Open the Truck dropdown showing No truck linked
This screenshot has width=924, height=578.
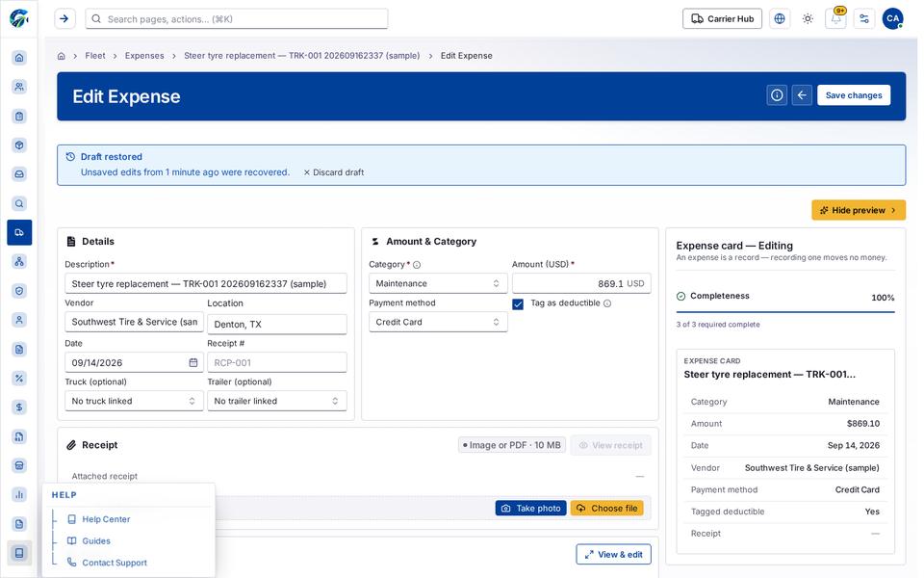click(134, 401)
